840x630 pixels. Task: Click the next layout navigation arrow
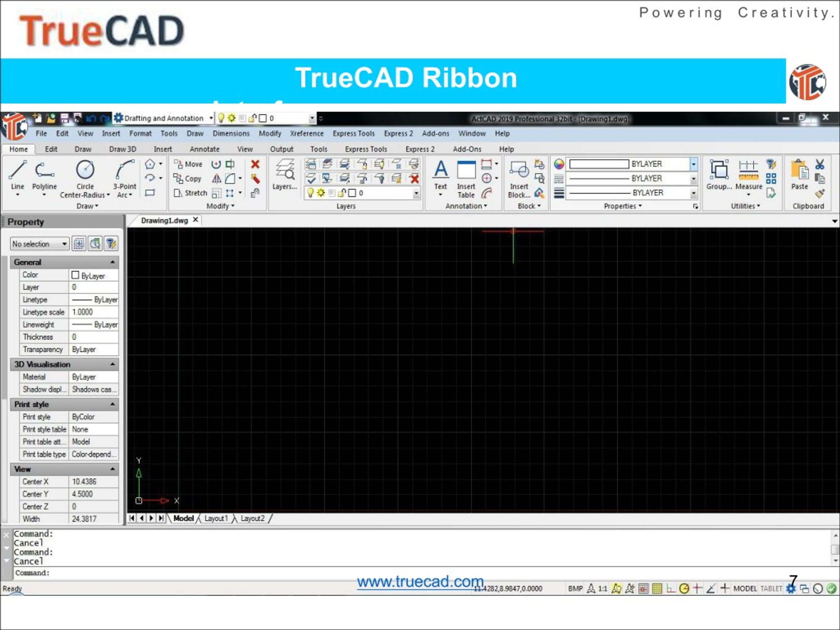[151, 518]
